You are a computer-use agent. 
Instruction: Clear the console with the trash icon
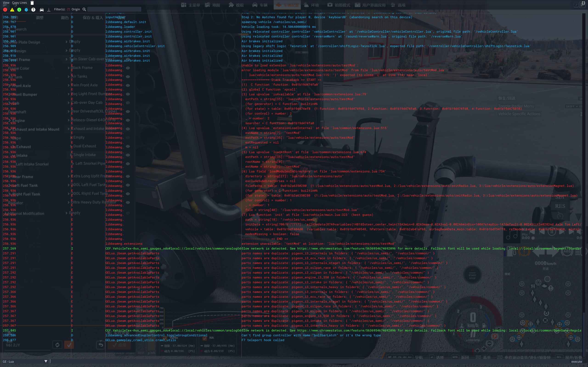(32, 3)
